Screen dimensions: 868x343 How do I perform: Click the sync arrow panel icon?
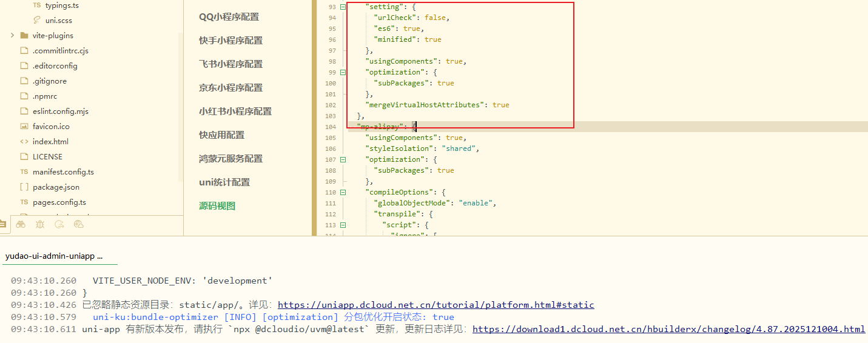tap(59, 224)
